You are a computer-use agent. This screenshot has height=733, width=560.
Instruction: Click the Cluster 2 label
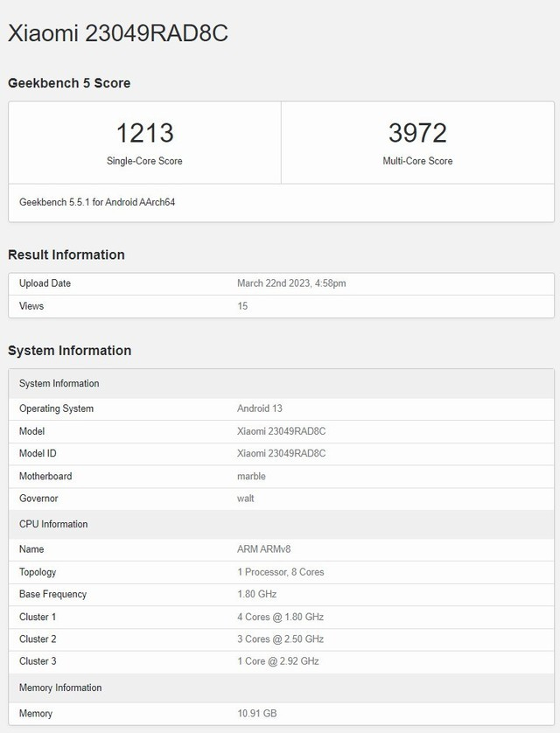pyautogui.click(x=38, y=639)
